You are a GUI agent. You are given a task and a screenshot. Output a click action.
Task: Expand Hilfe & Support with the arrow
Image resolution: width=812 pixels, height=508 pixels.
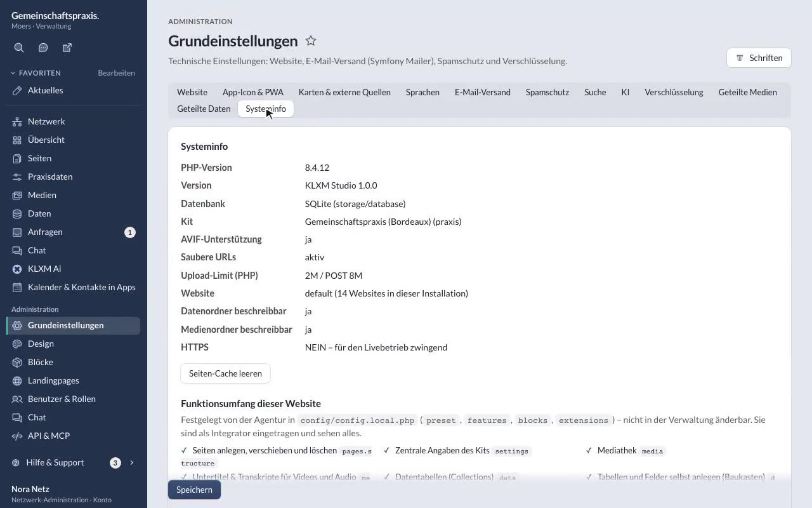point(132,462)
